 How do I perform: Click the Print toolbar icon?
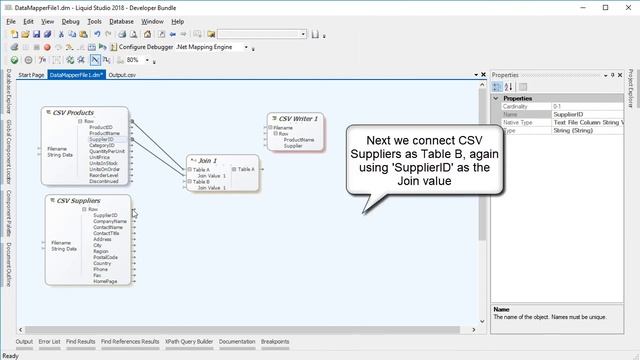122,34
